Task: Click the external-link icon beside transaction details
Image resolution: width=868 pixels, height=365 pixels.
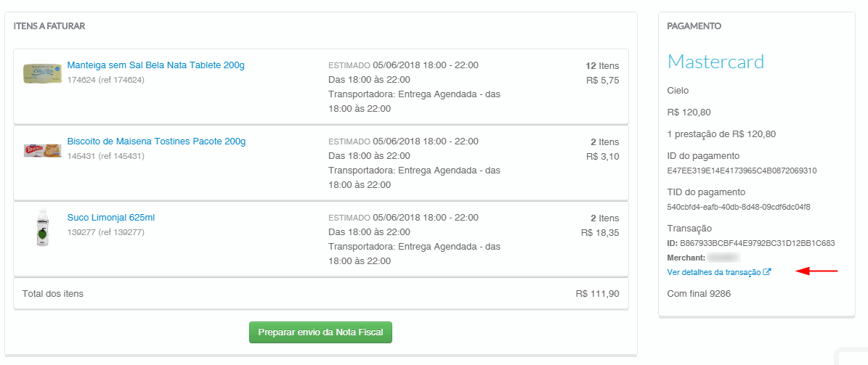Action: [767, 272]
